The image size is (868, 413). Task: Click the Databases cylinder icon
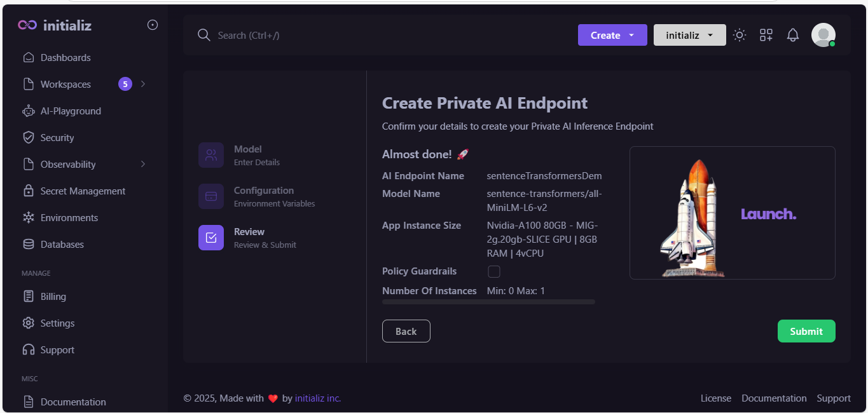tap(29, 245)
